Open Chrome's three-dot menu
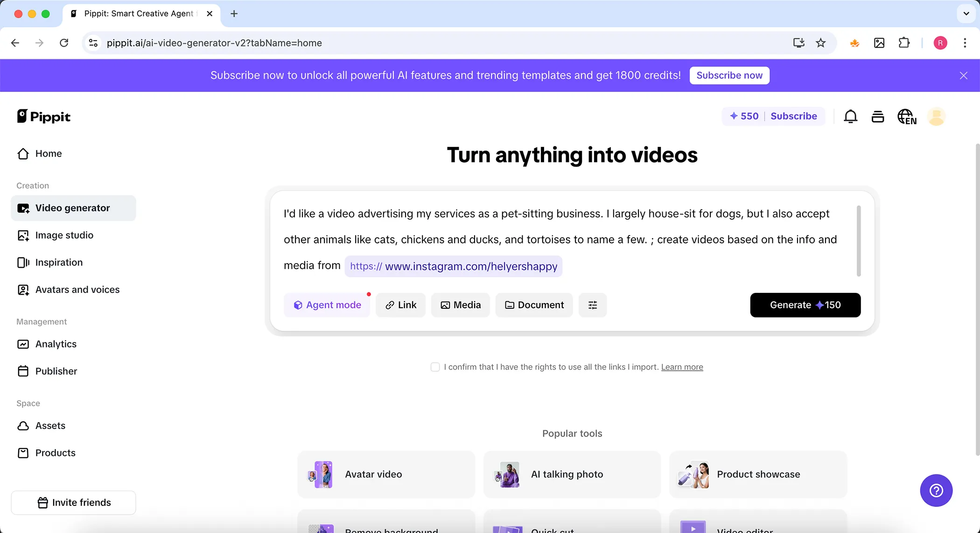This screenshot has height=533, width=980. pyautogui.click(x=965, y=42)
